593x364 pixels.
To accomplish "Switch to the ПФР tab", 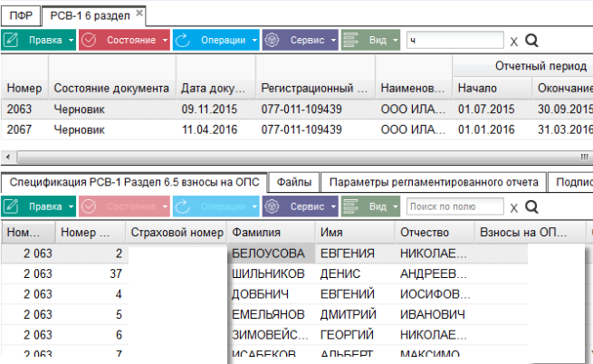I will [21, 16].
